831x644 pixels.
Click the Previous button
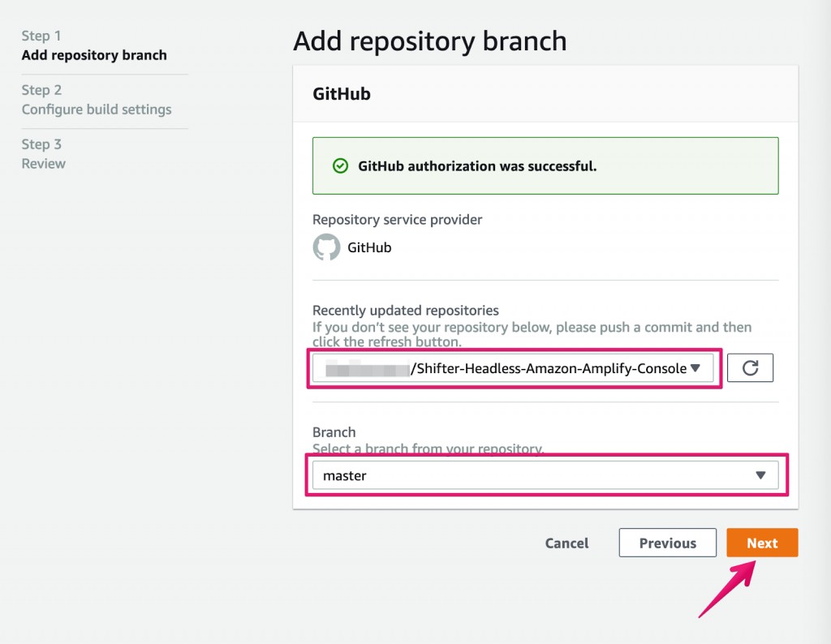[668, 543]
